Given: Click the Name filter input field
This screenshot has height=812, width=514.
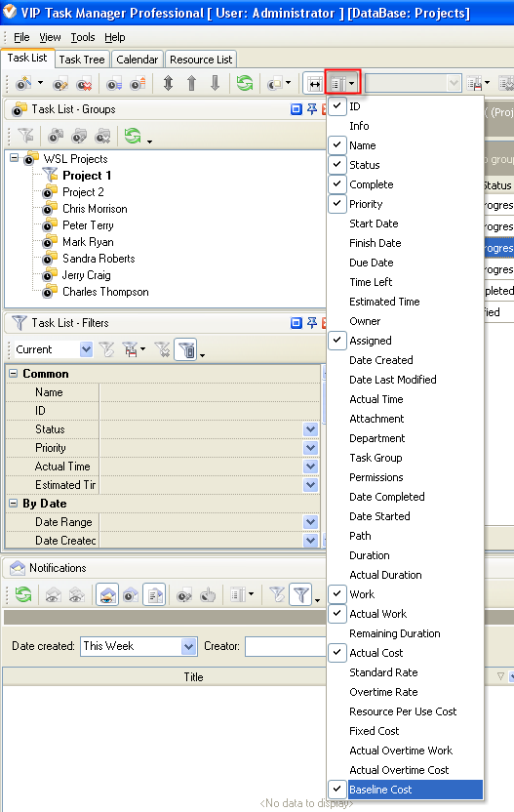Looking at the screenshot, I should [x=209, y=392].
